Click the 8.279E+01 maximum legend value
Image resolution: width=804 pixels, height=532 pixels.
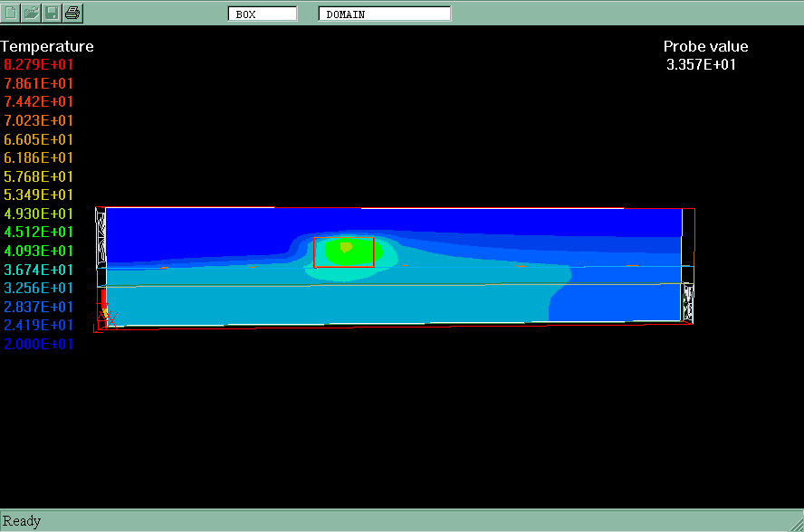39,65
